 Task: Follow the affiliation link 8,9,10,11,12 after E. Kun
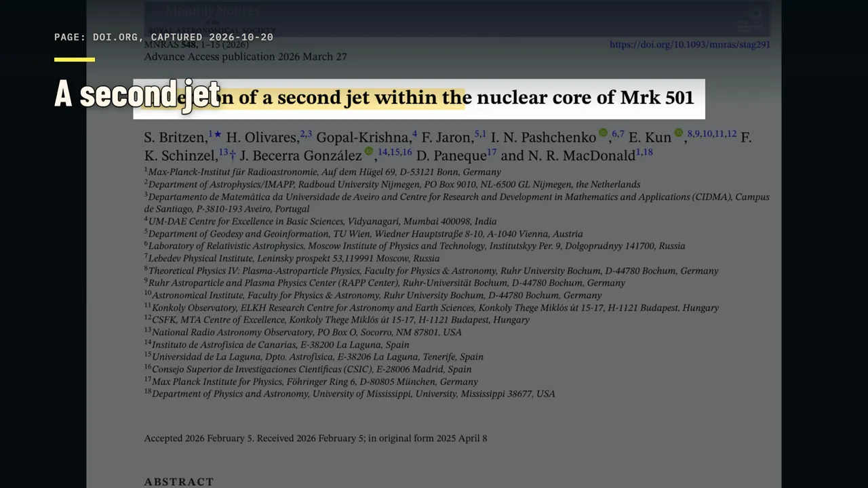coord(711,134)
